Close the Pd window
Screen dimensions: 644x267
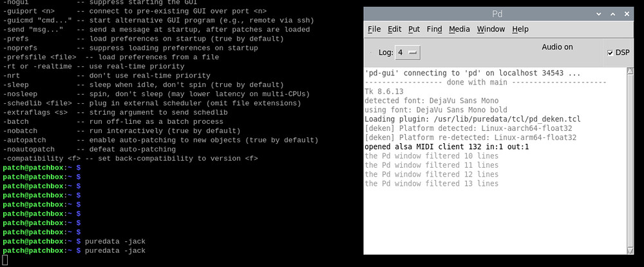(627, 14)
